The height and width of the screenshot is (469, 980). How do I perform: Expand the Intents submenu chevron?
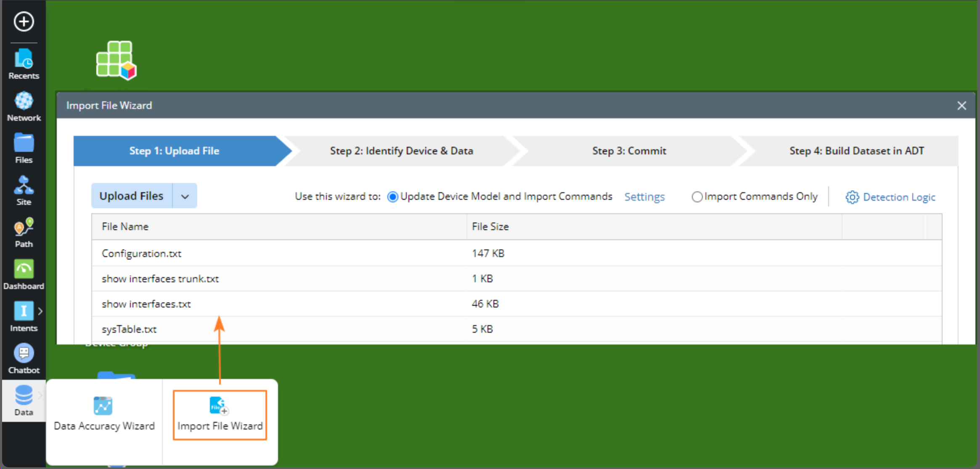[x=40, y=311]
